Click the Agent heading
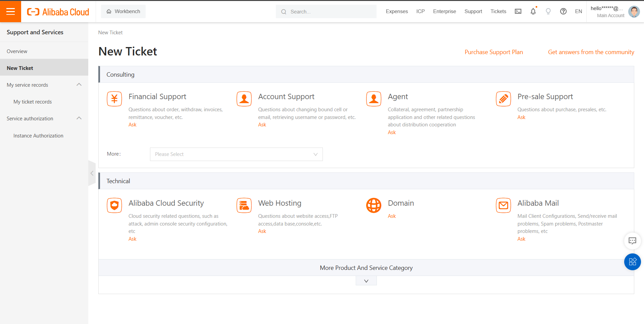The width and height of the screenshot is (644, 324). click(398, 96)
